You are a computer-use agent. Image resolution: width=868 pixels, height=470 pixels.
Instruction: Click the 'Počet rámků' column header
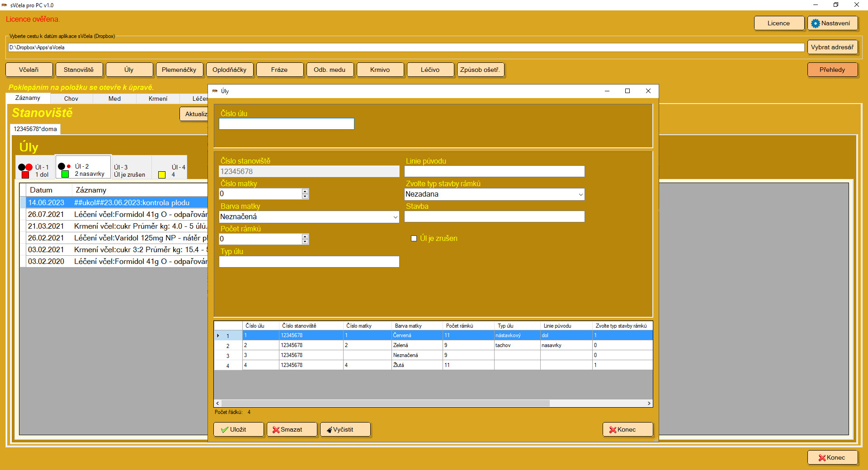(x=468, y=326)
